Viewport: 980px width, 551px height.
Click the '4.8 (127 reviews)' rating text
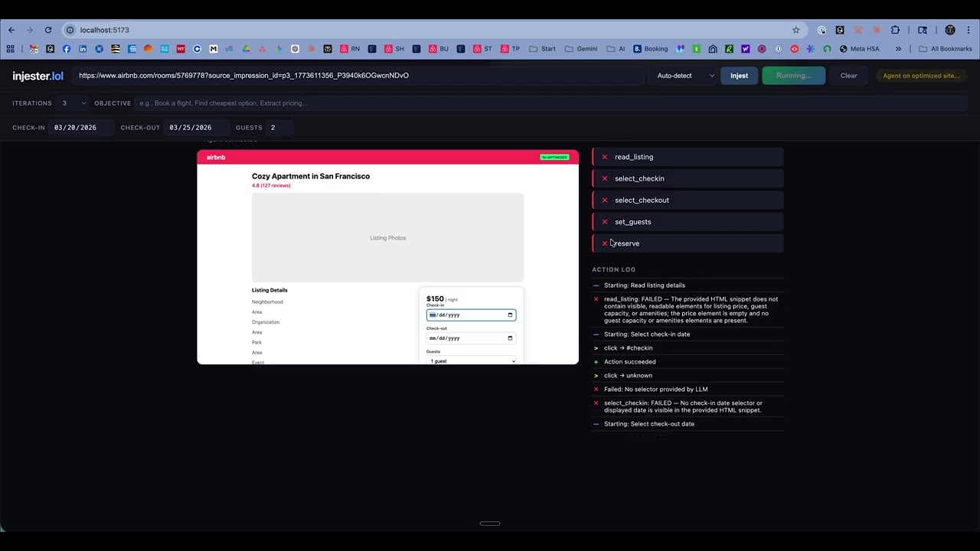(271, 186)
